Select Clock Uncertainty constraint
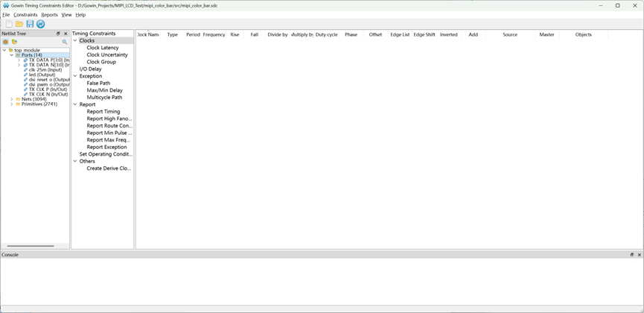The width and height of the screenshot is (644, 313). (107, 54)
